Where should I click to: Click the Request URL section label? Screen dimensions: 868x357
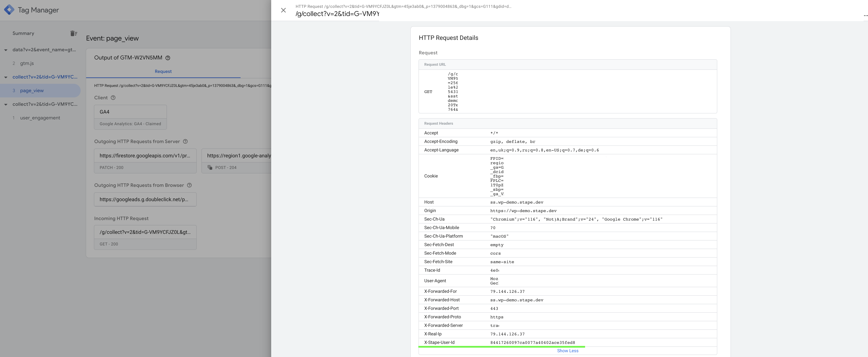pos(435,64)
